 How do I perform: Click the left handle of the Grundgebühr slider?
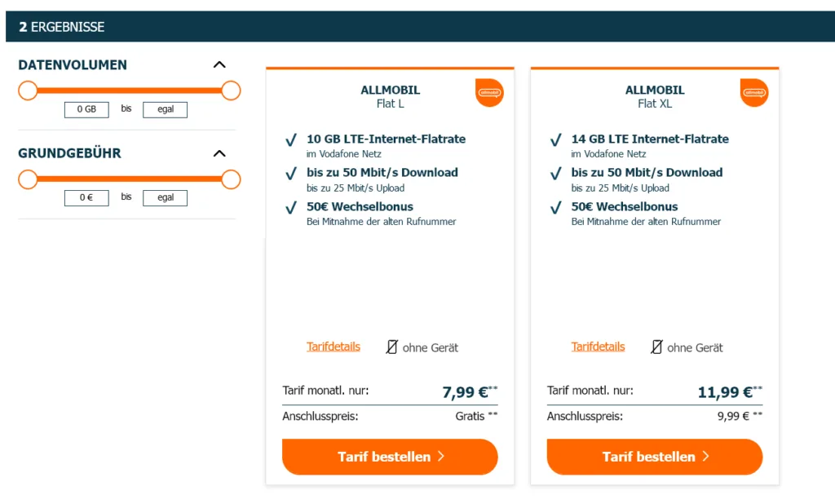(x=28, y=179)
